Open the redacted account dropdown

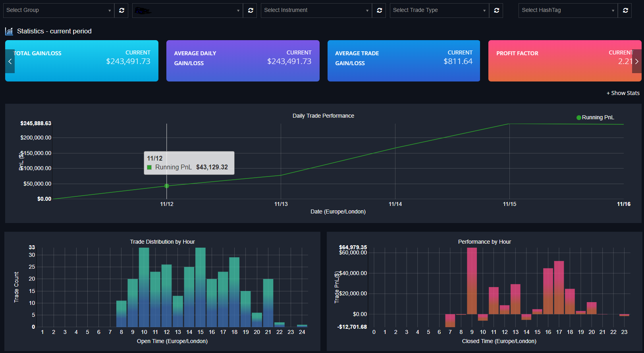click(187, 10)
